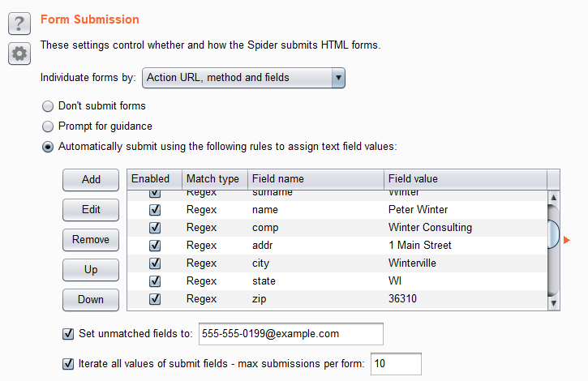Select the Don't submit forms option
The width and height of the screenshot is (588, 381).
[x=48, y=106]
